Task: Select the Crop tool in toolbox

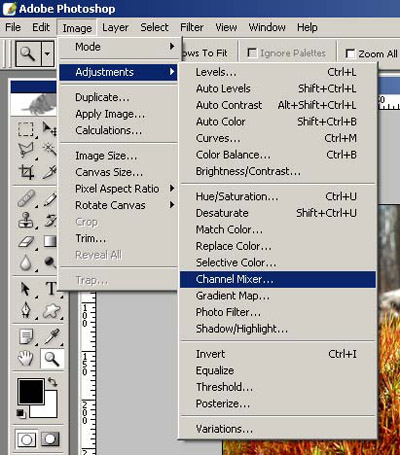Action: pos(25,172)
